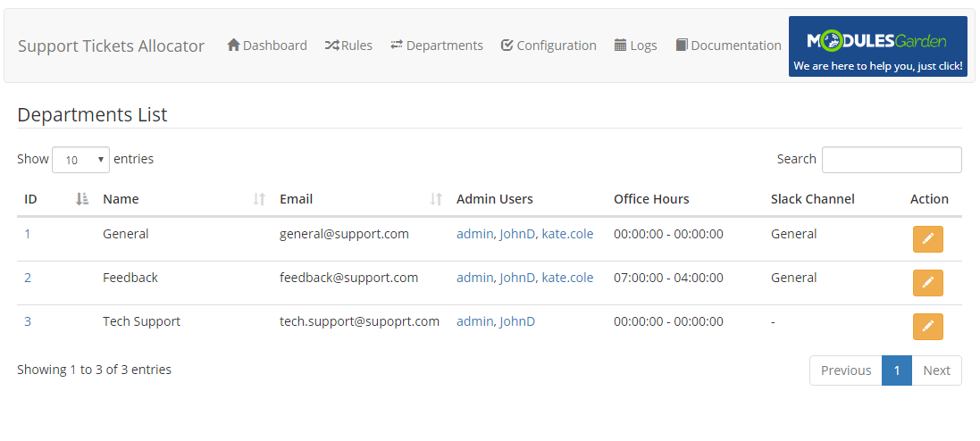The height and width of the screenshot is (441, 980).
Task: Click admin user in Tech Support row
Action: click(474, 321)
